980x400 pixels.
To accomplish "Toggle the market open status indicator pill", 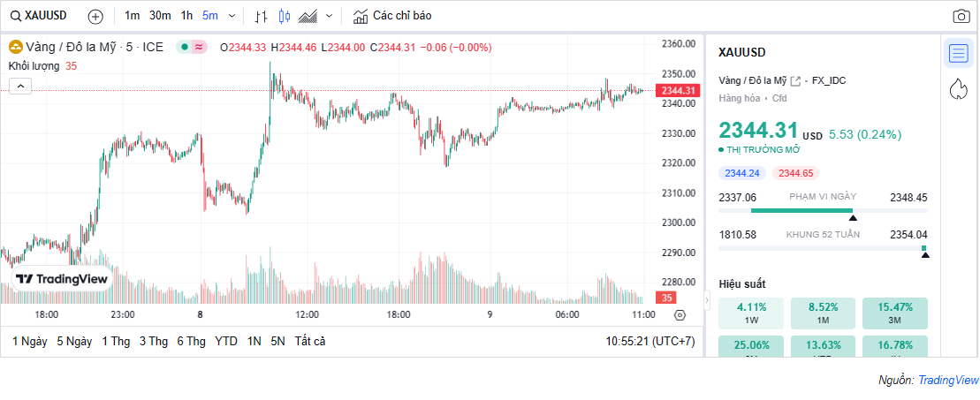I will pos(192,47).
